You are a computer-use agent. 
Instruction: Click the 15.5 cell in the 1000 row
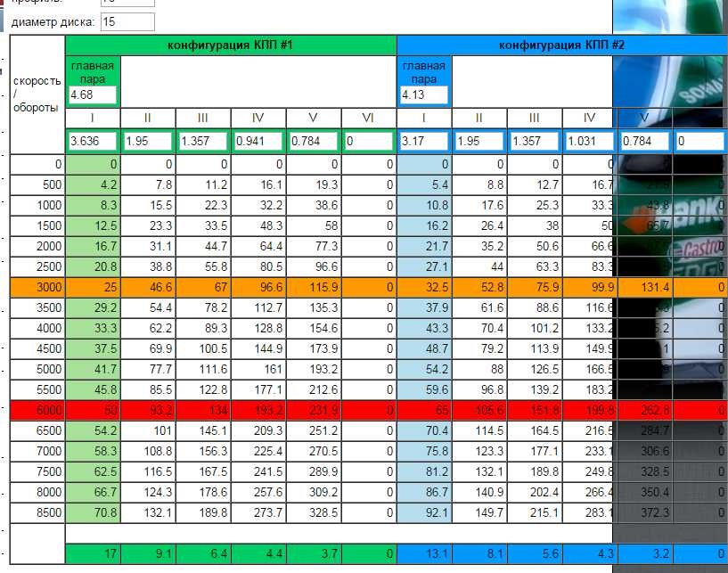pyautogui.click(x=148, y=205)
